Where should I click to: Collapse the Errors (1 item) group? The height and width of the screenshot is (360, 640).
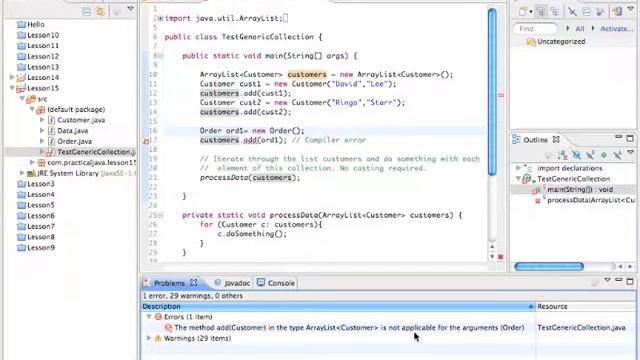coord(149,317)
